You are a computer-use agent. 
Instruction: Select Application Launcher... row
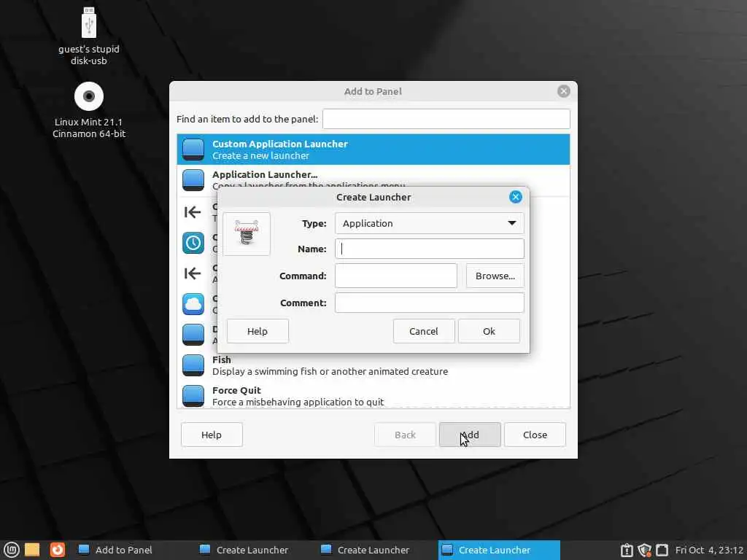pos(373,180)
